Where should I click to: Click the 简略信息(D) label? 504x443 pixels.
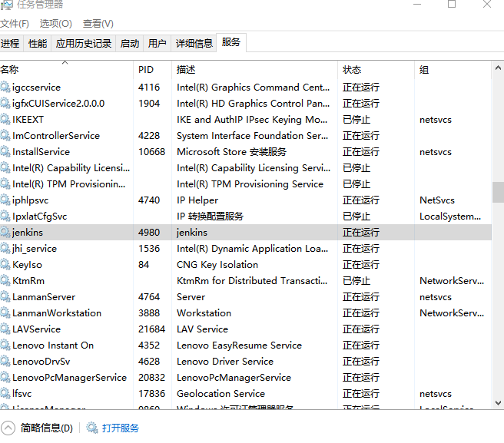click(x=47, y=428)
